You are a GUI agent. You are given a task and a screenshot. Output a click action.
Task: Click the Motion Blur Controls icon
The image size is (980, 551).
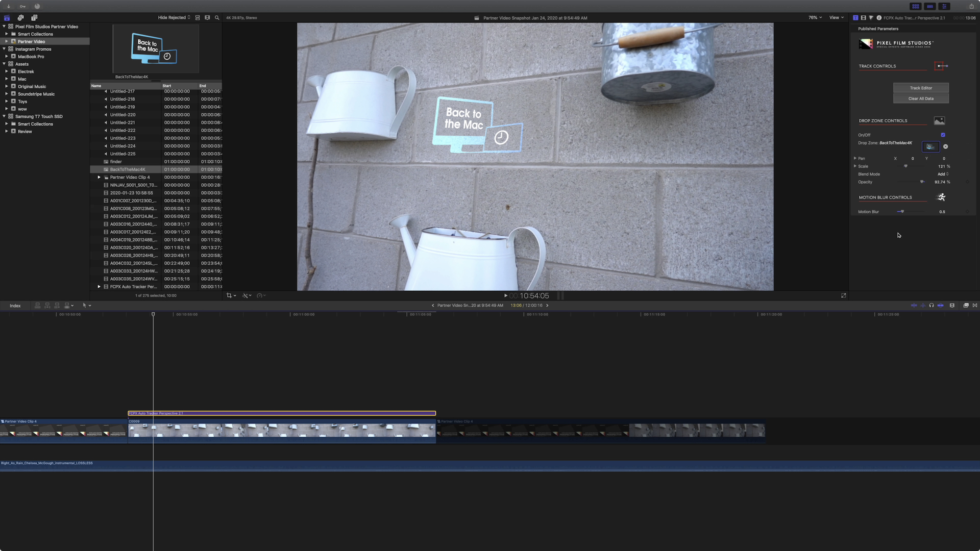pyautogui.click(x=941, y=197)
